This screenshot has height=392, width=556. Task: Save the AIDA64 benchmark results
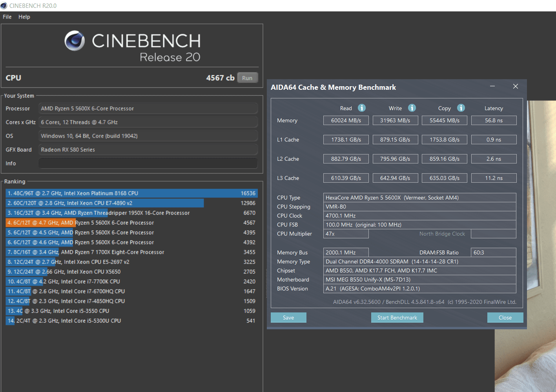[288, 318]
